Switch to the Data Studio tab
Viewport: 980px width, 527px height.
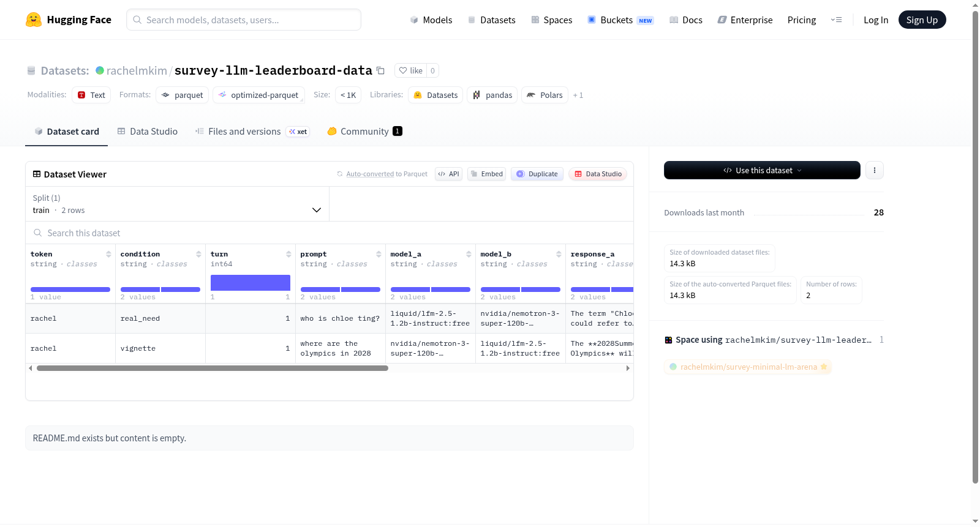[x=148, y=132]
